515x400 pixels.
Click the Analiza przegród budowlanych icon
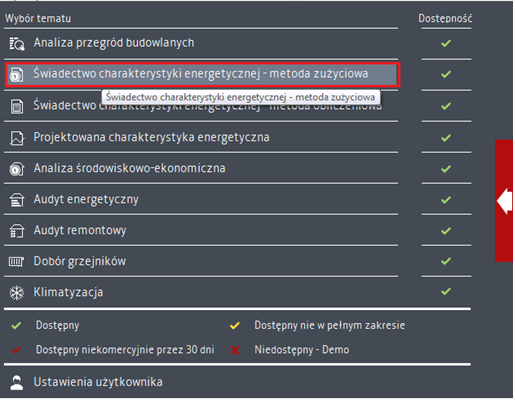tap(17, 44)
